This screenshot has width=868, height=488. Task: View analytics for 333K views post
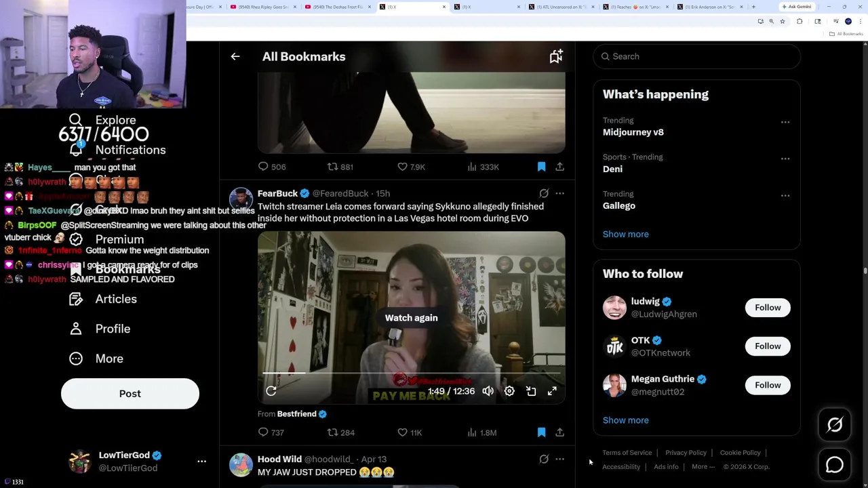[x=483, y=167]
